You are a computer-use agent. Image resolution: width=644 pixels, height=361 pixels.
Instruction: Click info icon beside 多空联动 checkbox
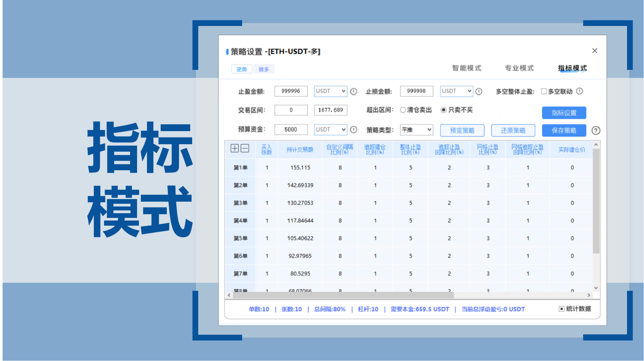580,91
